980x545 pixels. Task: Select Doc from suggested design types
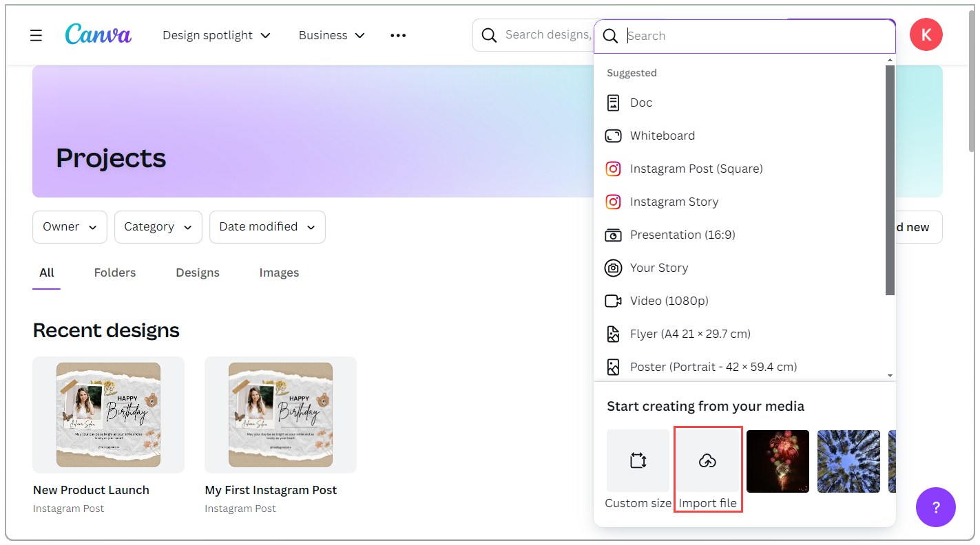[x=640, y=103]
